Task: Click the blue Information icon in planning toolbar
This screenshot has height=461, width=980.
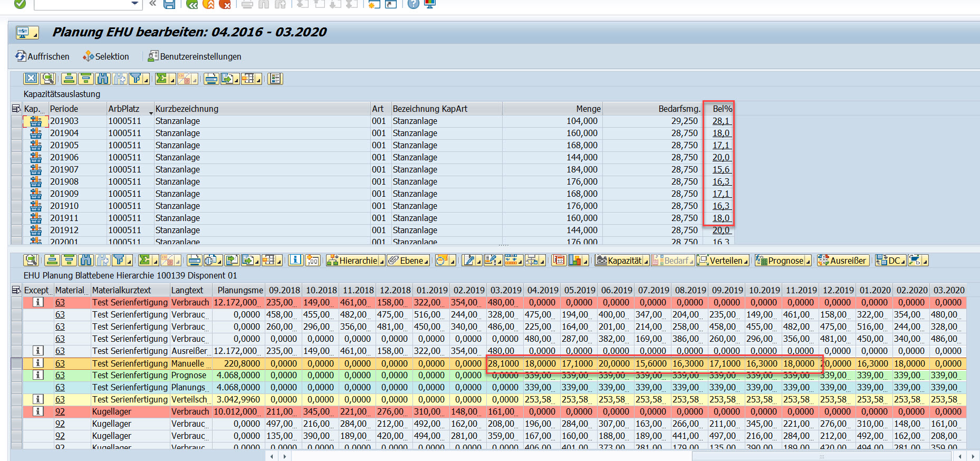Action: click(x=295, y=260)
